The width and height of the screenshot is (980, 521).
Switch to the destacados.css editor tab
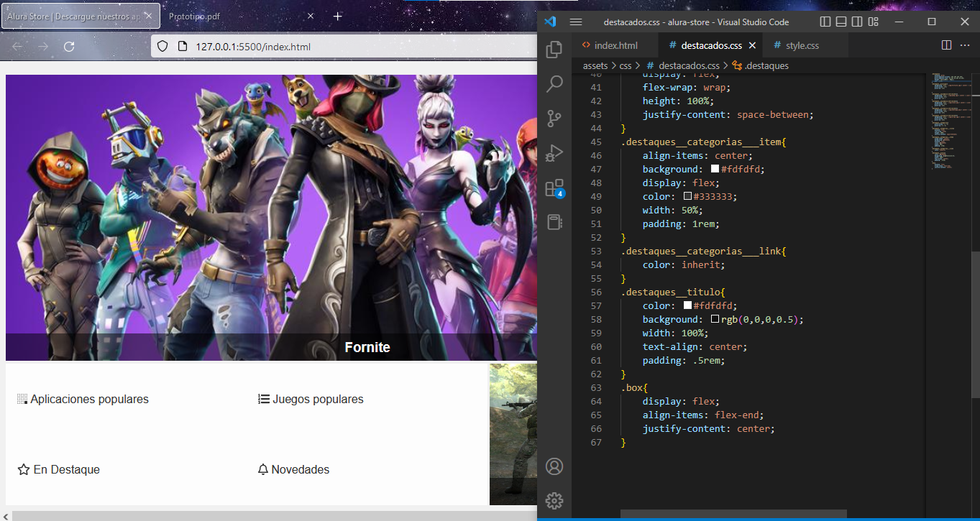[711, 45]
